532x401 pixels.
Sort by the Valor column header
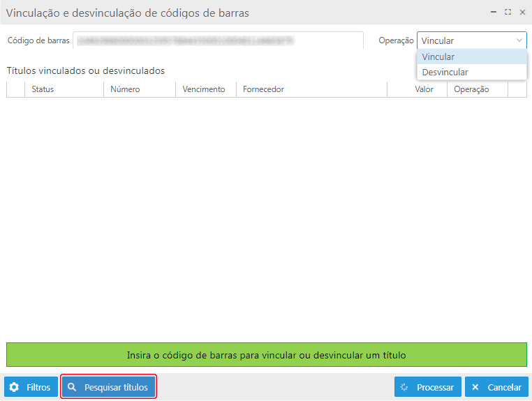point(424,89)
